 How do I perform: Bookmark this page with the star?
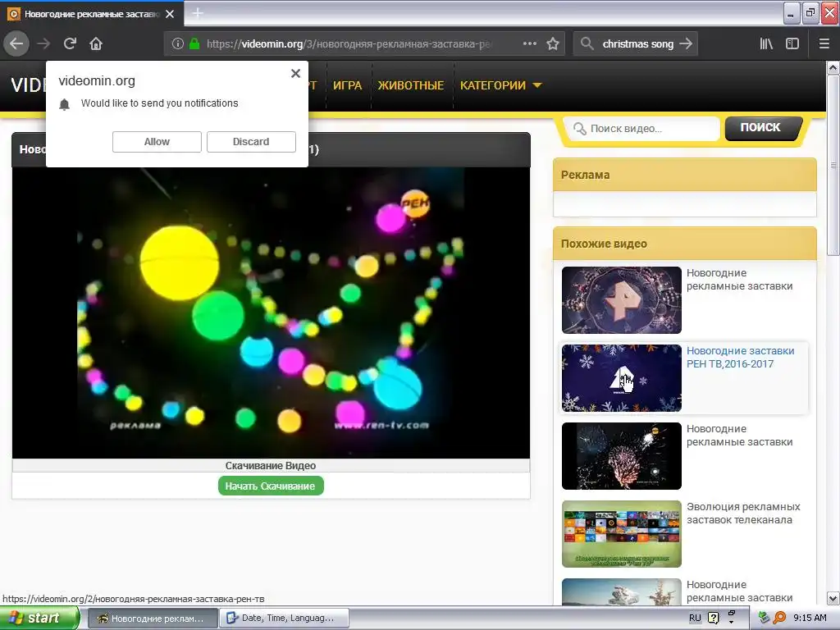(x=553, y=43)
